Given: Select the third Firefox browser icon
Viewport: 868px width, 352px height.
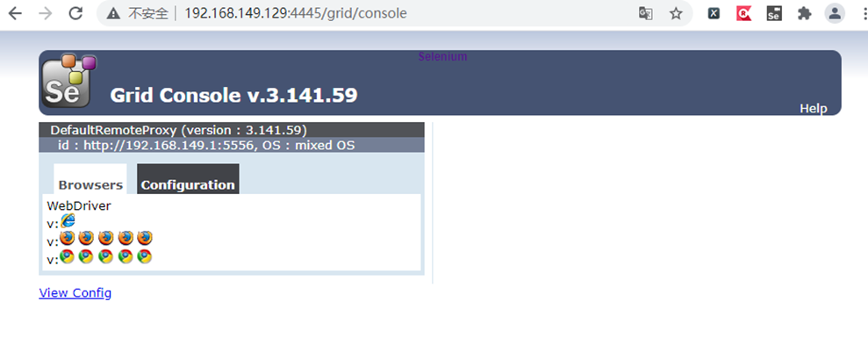Looking at the screenshot, I should (x=105, y=238).
